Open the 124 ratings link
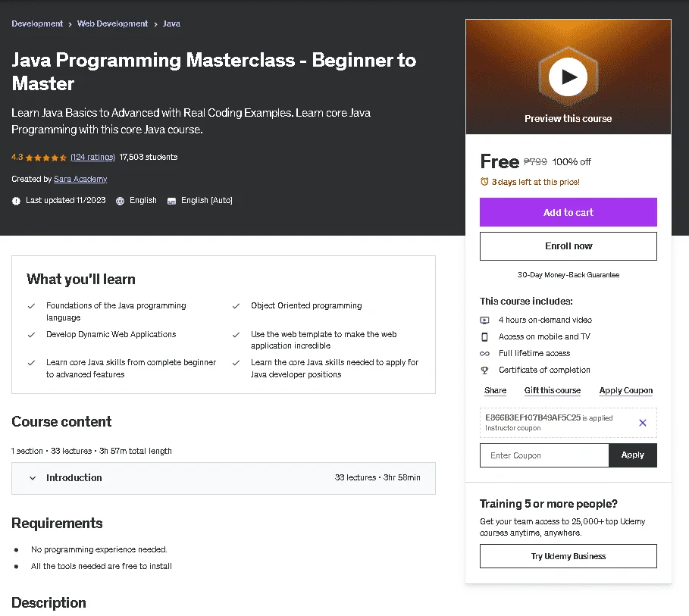Screen dimensions: 689x616 tap(92, 158)
